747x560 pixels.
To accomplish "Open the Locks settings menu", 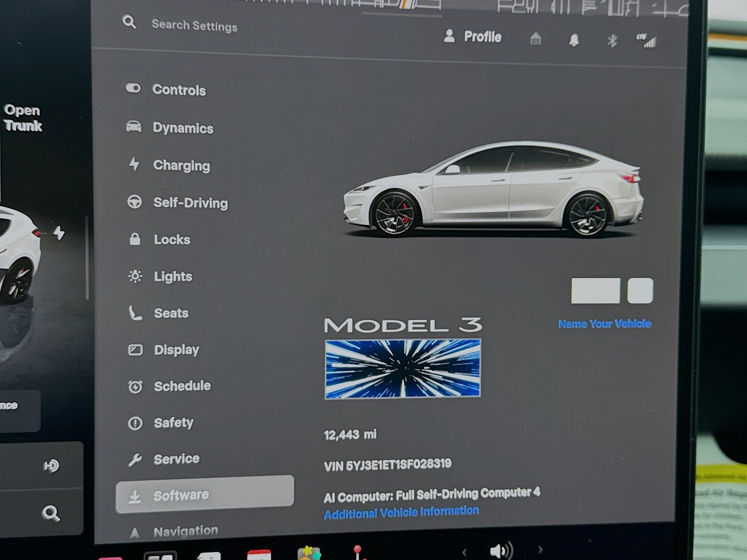I will pyautogui.click(x=159, y=239).
